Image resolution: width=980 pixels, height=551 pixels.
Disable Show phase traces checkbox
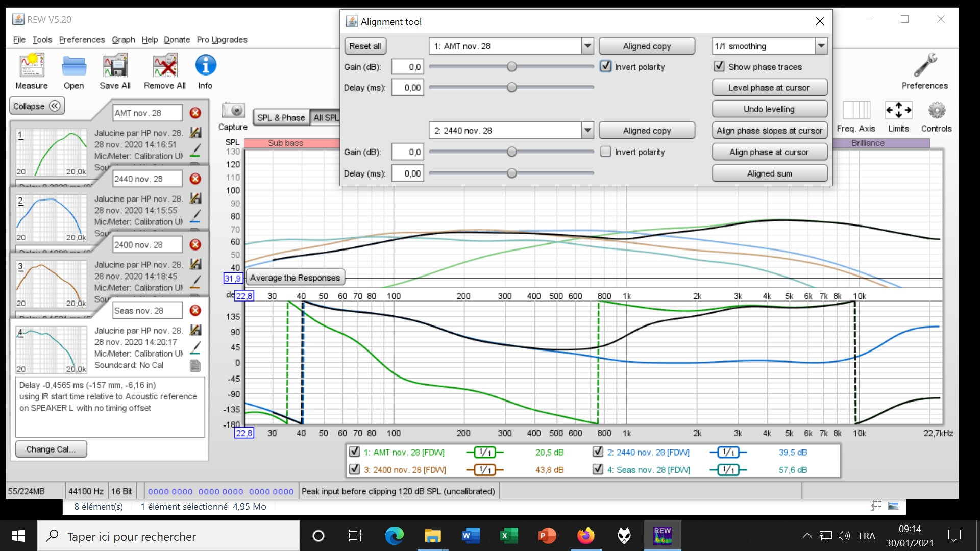[719, 66]
